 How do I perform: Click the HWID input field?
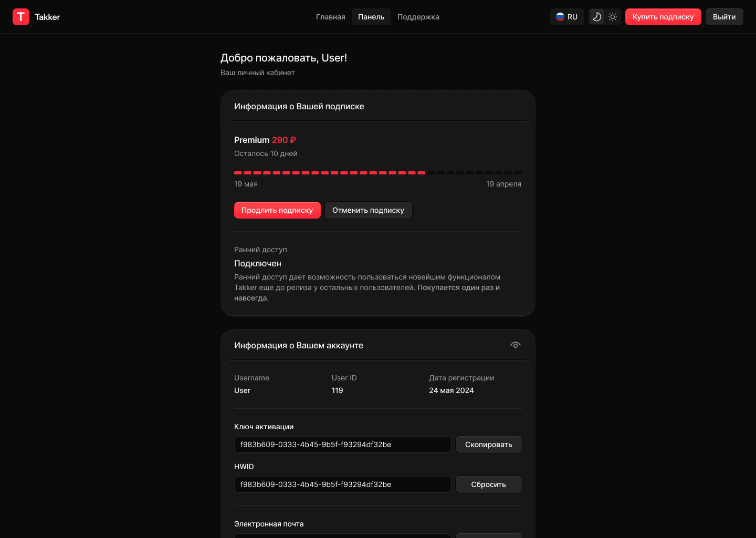click(343, 484)
